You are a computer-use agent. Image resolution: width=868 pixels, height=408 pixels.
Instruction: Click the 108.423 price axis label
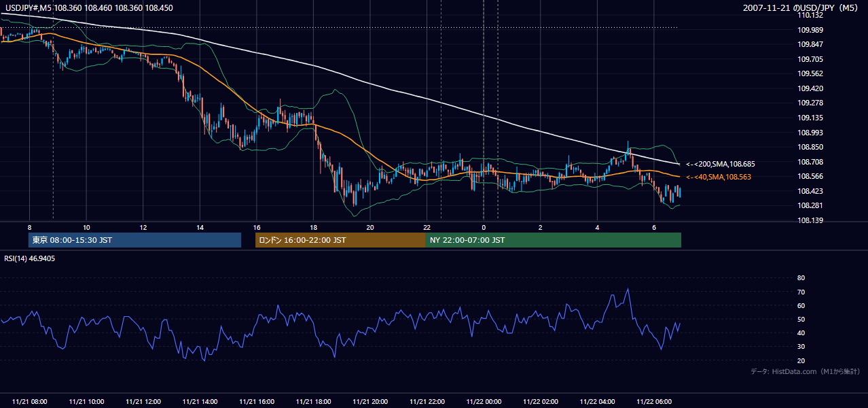pos(811,191)
